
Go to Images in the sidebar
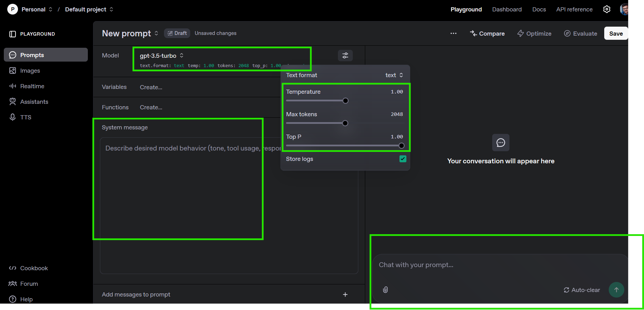pos(30,71)
